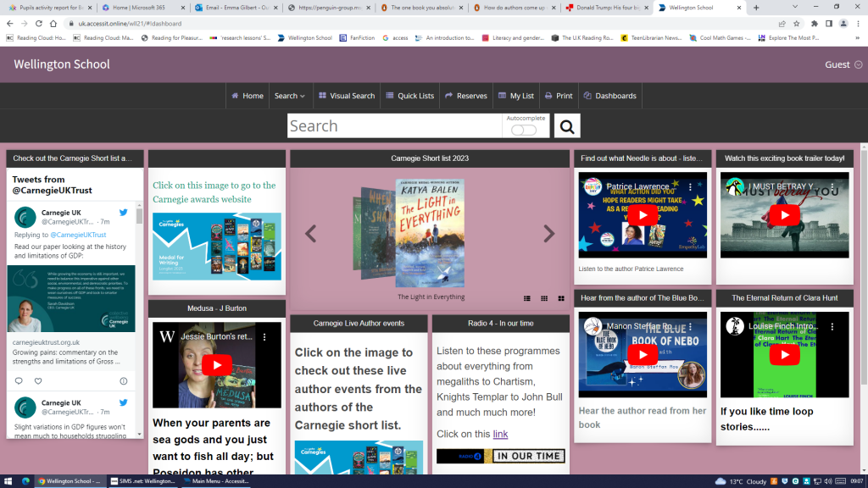The image size is (868, 488).
Task: Go to the Home menu item
Action: 248,96
